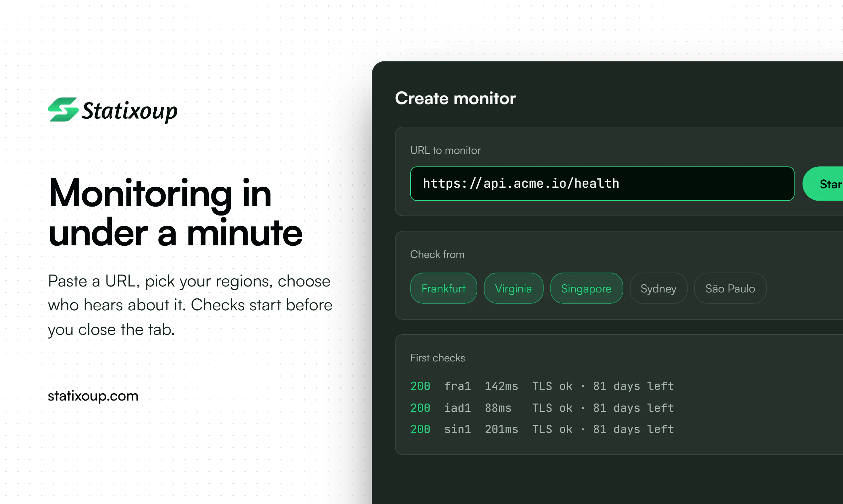Click the fra1 region code
Viewport: 843px width, 504px height.
tap(458, 386)
